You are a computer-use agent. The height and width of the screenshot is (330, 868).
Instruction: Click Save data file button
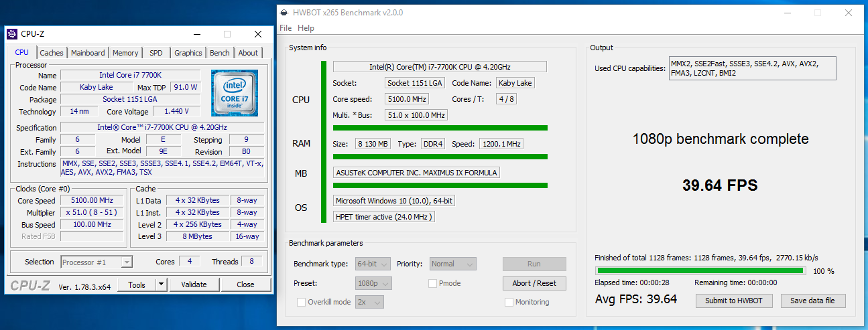812,301
